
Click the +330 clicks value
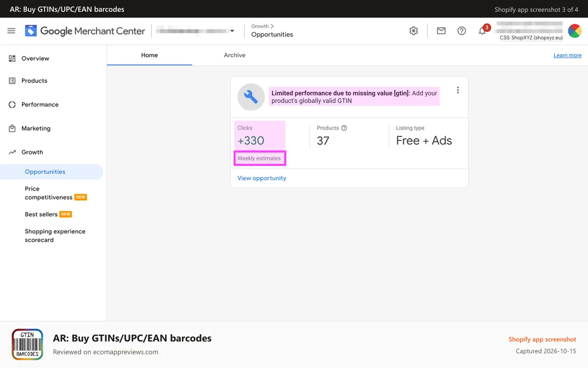[251, 141]
